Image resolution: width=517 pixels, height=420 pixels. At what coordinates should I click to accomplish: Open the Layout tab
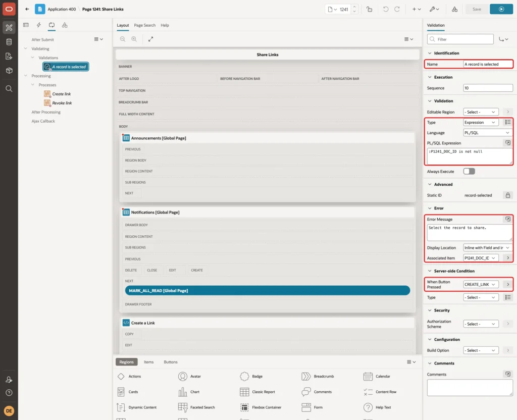tap(123, 25)
